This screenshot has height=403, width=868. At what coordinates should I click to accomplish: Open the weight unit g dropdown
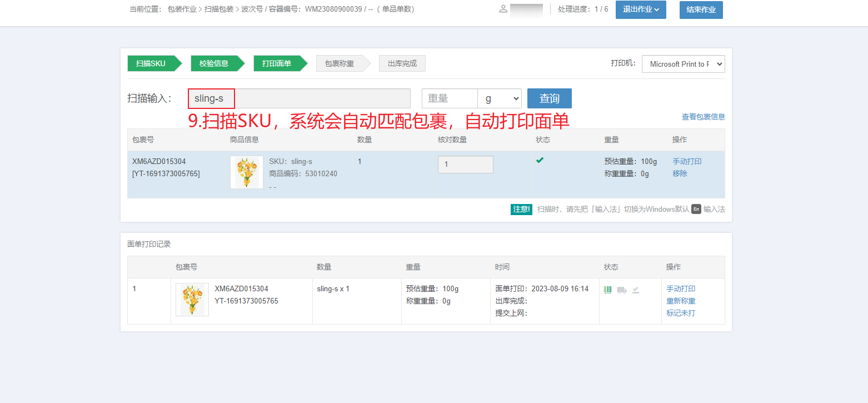500,98
